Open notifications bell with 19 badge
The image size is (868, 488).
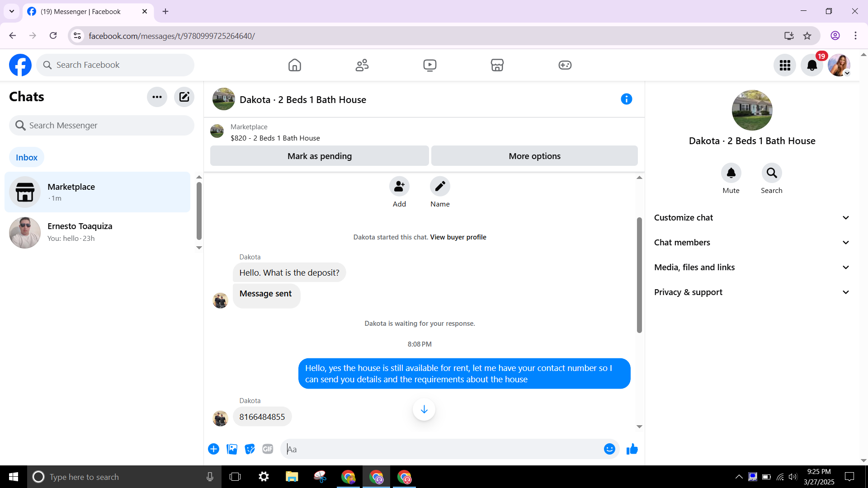coord(812,66)
